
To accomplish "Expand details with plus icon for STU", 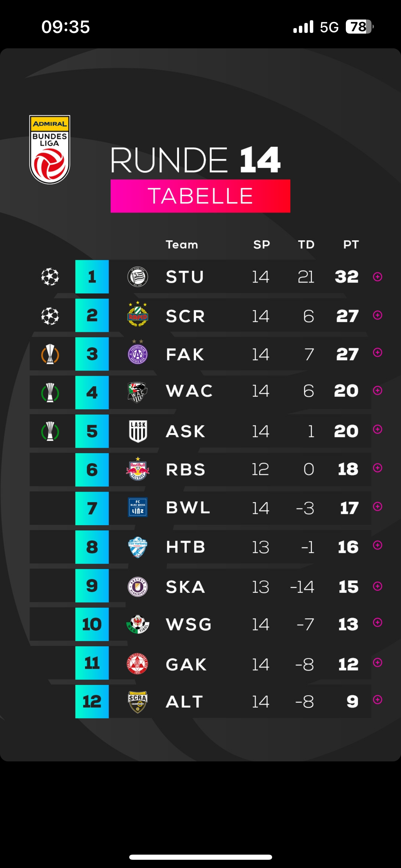I will point(377,277).
